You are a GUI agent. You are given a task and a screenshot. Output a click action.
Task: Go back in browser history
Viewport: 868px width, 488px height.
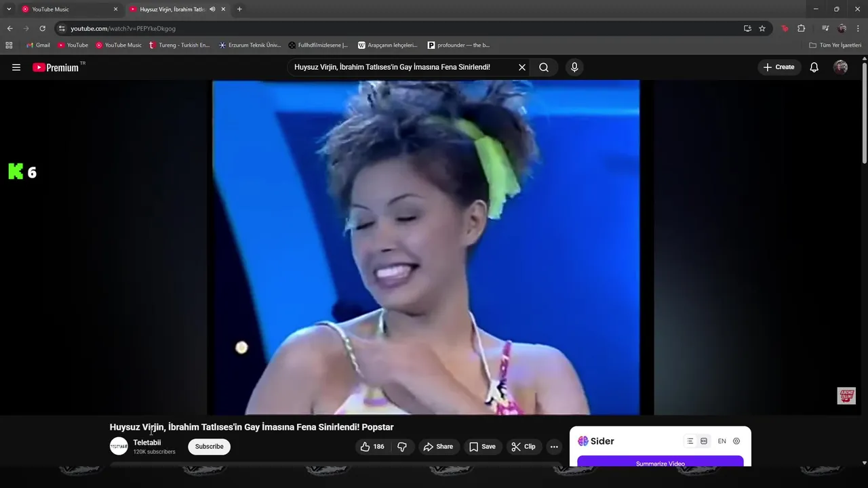click(9, 28)
